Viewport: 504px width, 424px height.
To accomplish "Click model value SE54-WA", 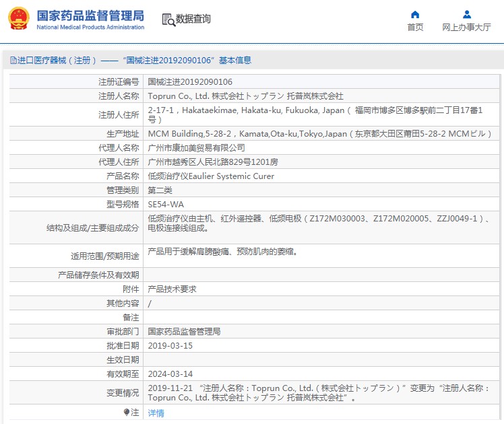I will point(166,205).
